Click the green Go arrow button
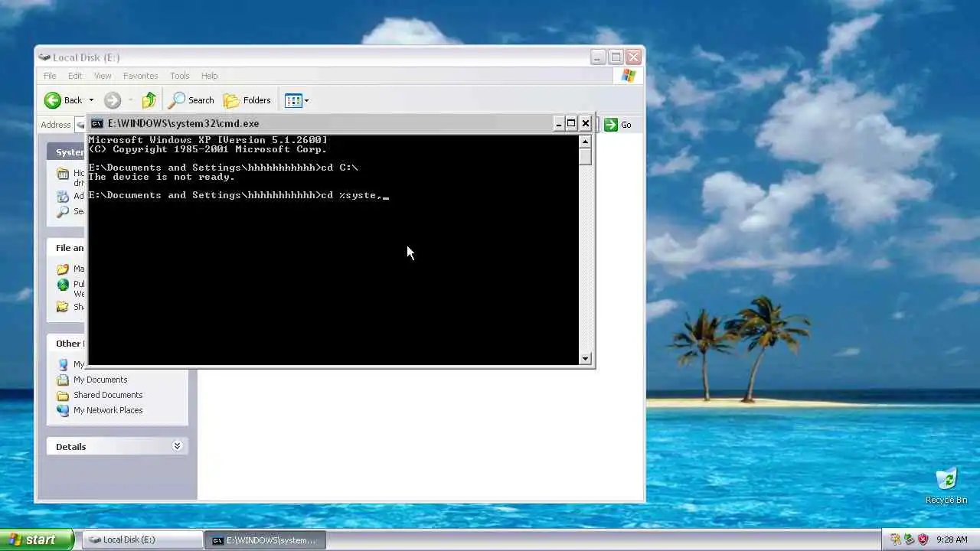The height and width of the screenshot is (551, 980). point(611,125)
